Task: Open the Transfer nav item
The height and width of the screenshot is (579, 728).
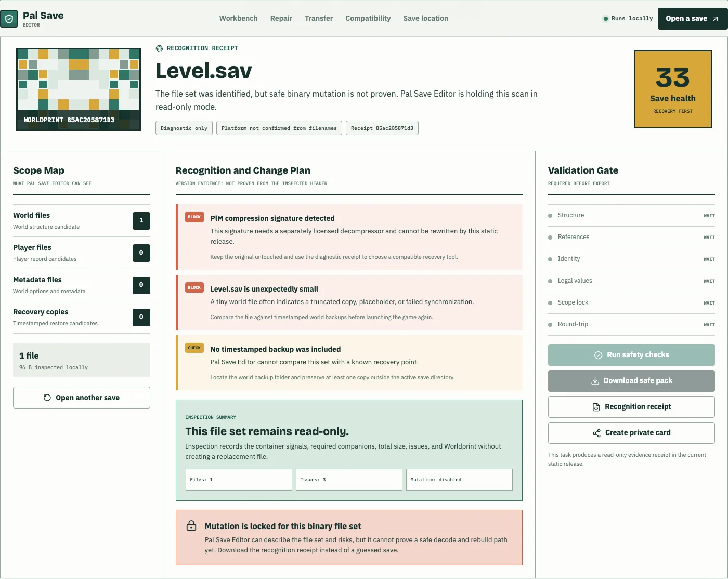Action: (x=319, y=18)
